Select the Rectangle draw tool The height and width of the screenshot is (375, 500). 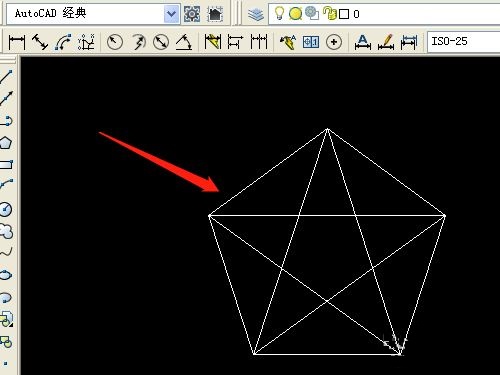[x=6, y=165]
